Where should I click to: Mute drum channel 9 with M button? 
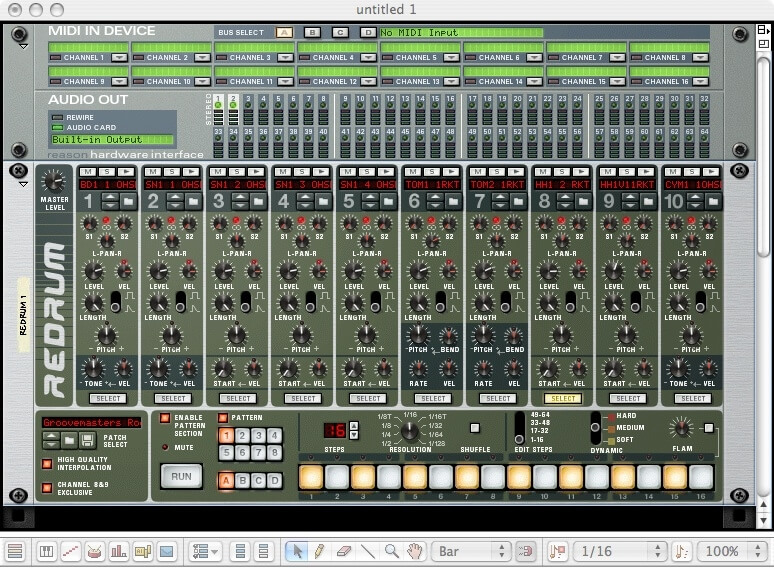click(608, 172)
